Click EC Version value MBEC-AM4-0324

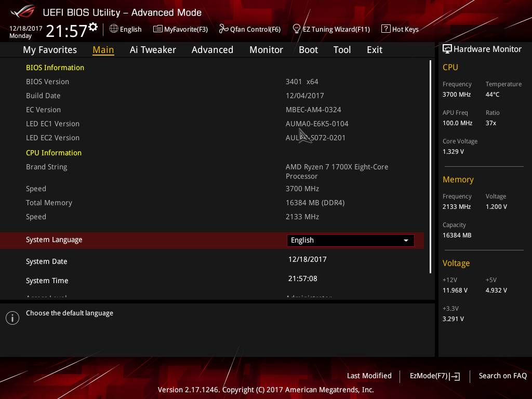(313, 110)
